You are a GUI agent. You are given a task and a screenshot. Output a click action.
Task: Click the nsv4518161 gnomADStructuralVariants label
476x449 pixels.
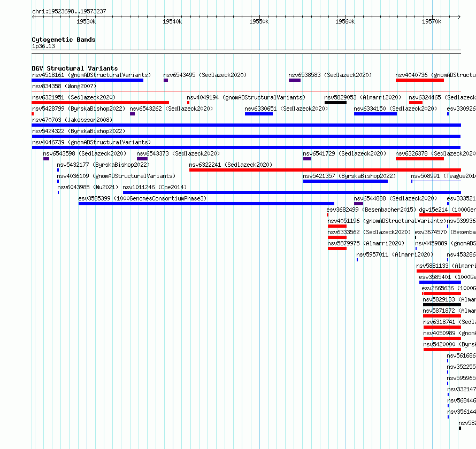[x=91, y=75]
